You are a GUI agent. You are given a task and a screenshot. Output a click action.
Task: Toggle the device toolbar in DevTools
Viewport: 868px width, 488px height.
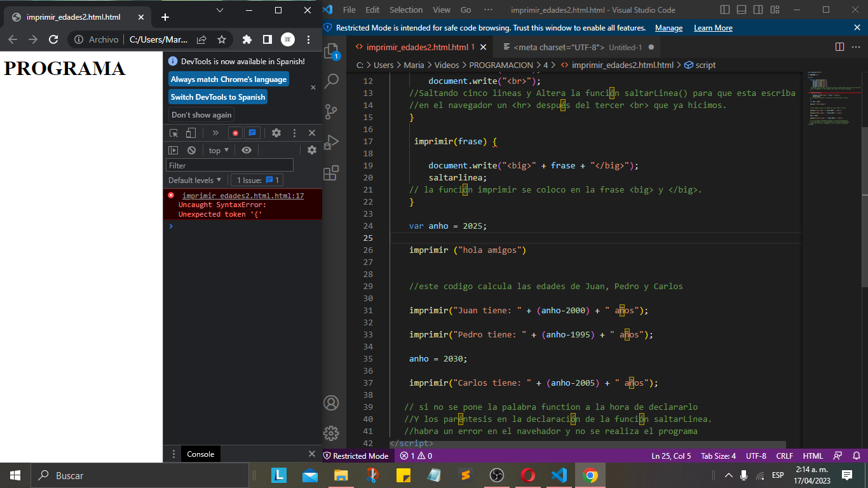pos(191,133)
